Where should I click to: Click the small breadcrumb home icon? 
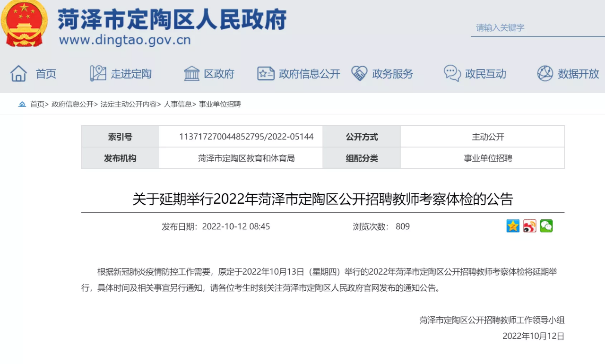(x=22, y=104)
